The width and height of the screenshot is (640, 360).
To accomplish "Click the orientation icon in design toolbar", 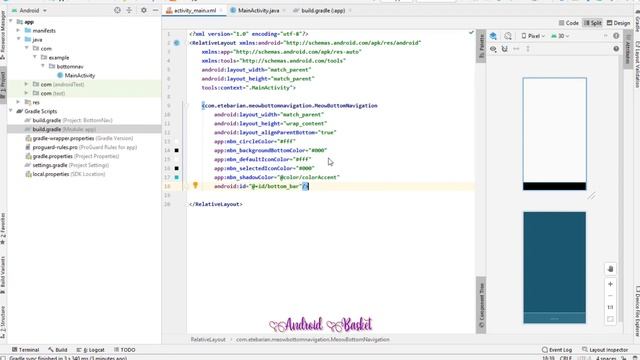I will click(508, 36).
